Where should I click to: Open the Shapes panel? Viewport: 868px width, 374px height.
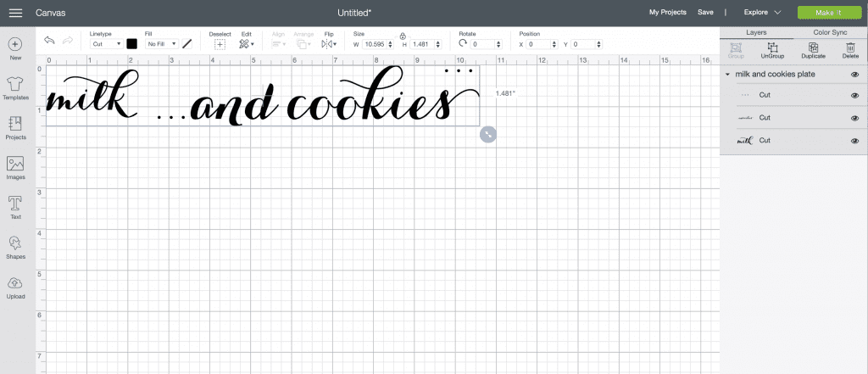tap(15, 248)
